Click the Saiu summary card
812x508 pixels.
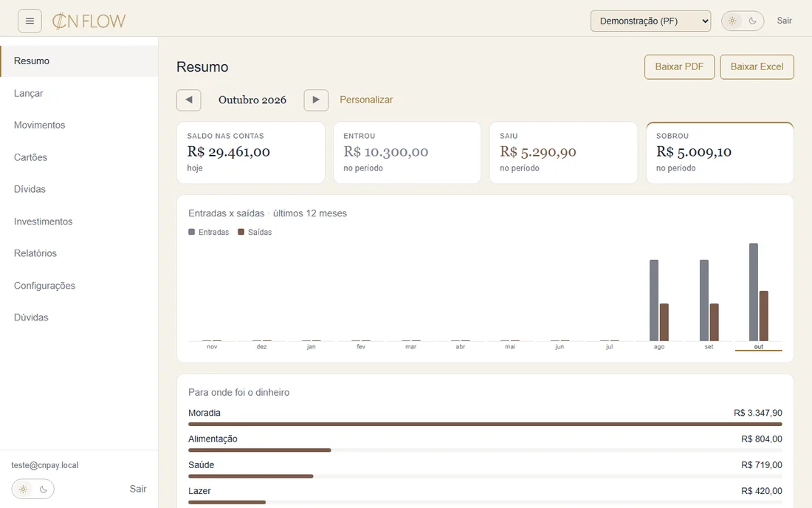pyautogui.click(x=563, y=153)
